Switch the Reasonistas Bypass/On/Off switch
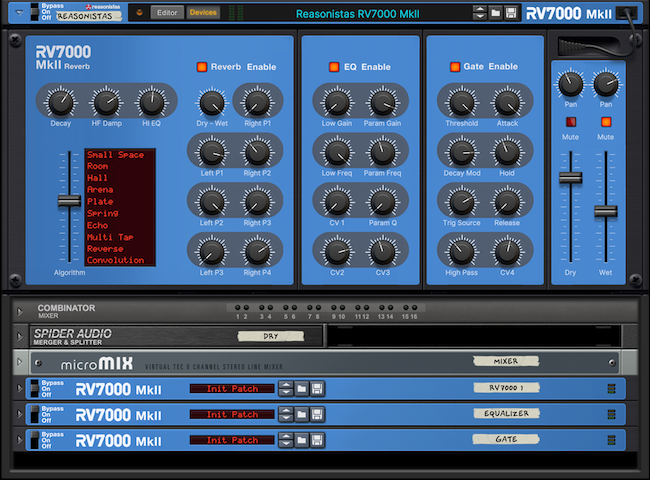 pos(34,12)
